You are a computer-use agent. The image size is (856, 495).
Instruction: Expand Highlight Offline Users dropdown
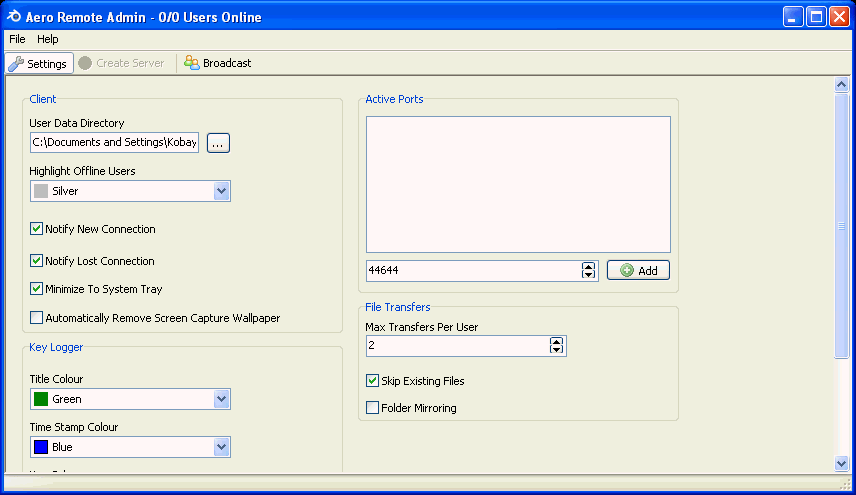(x=221, y=191)
